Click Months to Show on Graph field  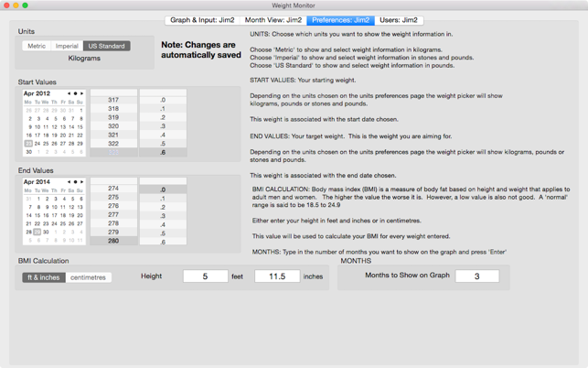(477, 276)
